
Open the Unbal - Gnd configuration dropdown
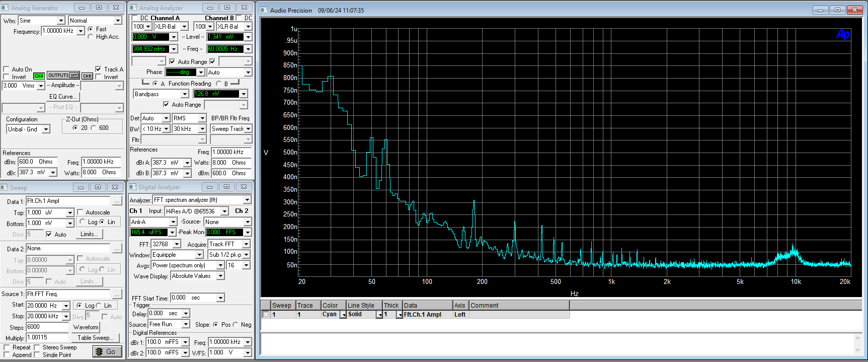(46, 129)
